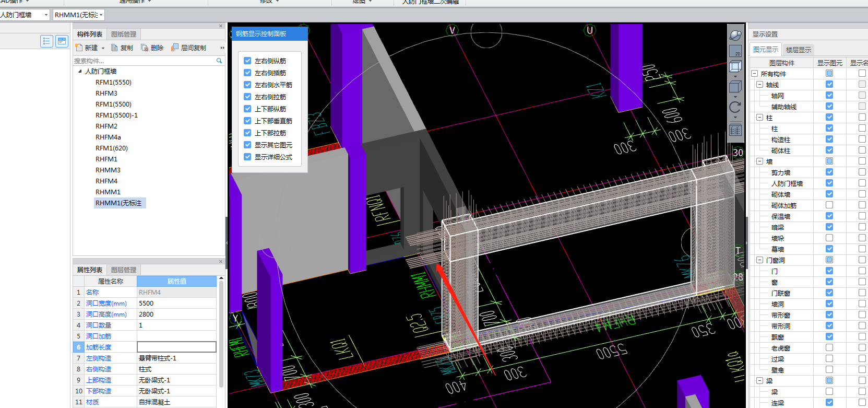Collapse the 柱 group in display settings
Viewport: 868px width, 408px height.
760,118
